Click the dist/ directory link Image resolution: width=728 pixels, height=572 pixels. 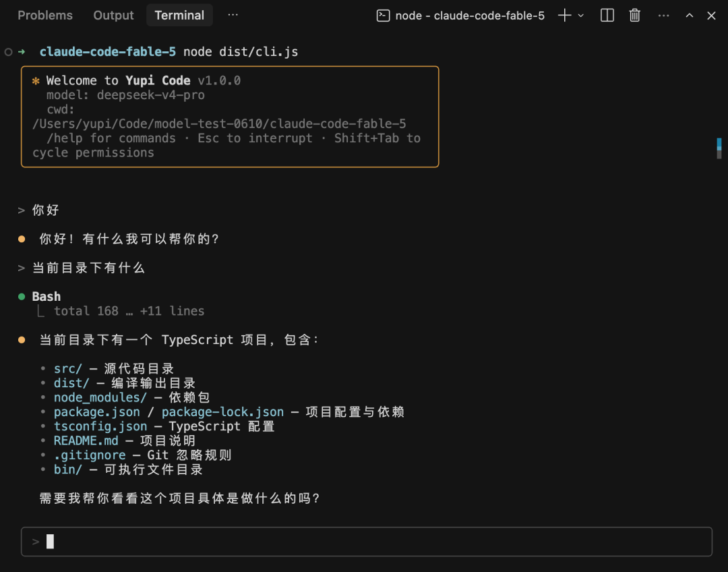pyautogui.click(x=71, y=383)
